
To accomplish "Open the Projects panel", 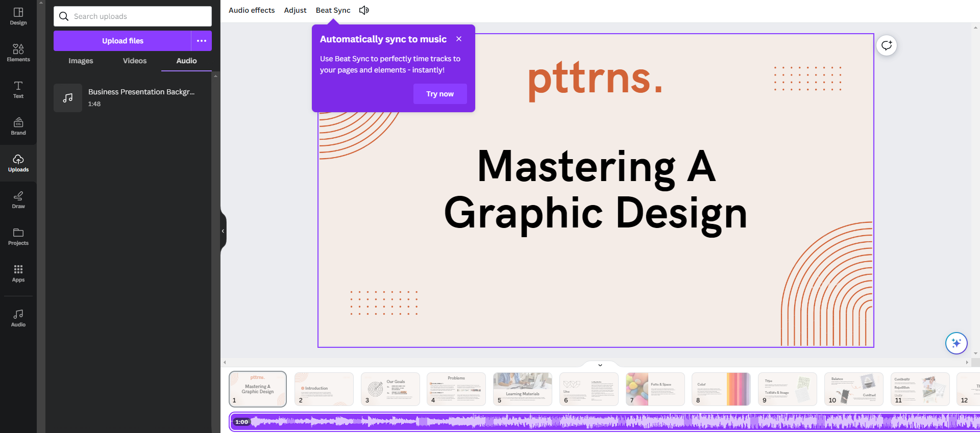I will [x=18, y=237].
